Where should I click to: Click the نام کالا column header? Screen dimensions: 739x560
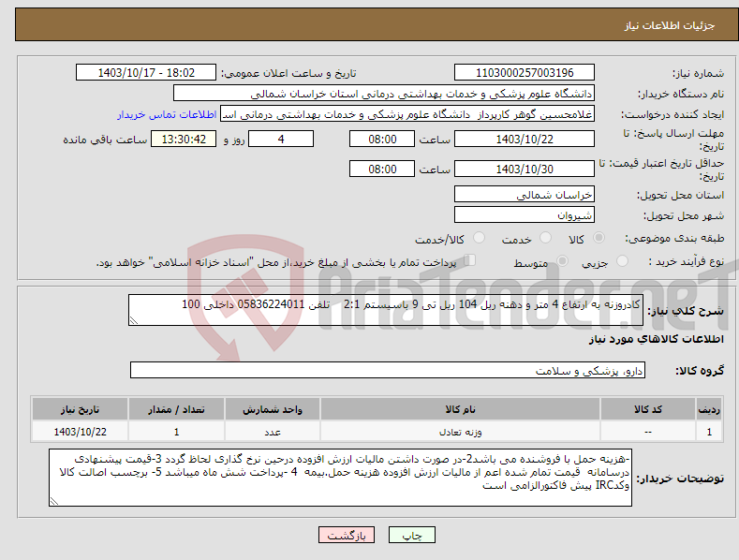pyautogui.click(x=460, y=409)
